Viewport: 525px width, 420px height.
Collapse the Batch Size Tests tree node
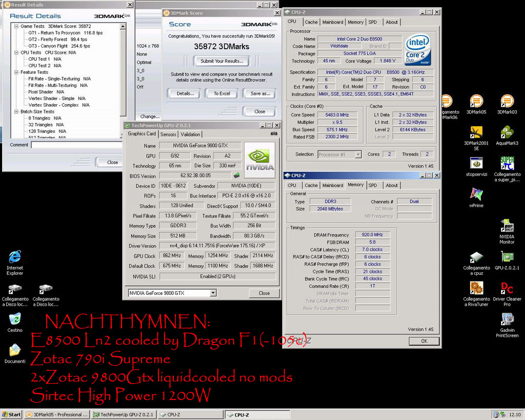tap(16, 111)
